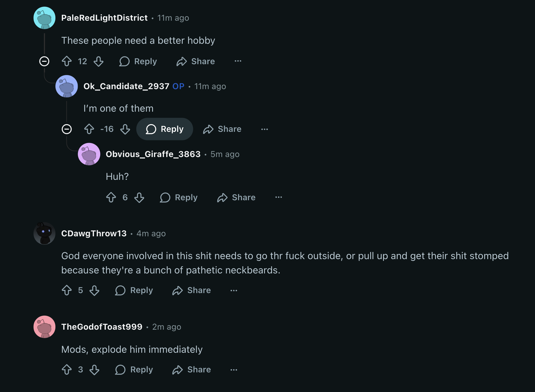535x392 pixels.
Task: Upvote Obvious_Giraffe_3863's "Huh?" comment
Action: 111,197
